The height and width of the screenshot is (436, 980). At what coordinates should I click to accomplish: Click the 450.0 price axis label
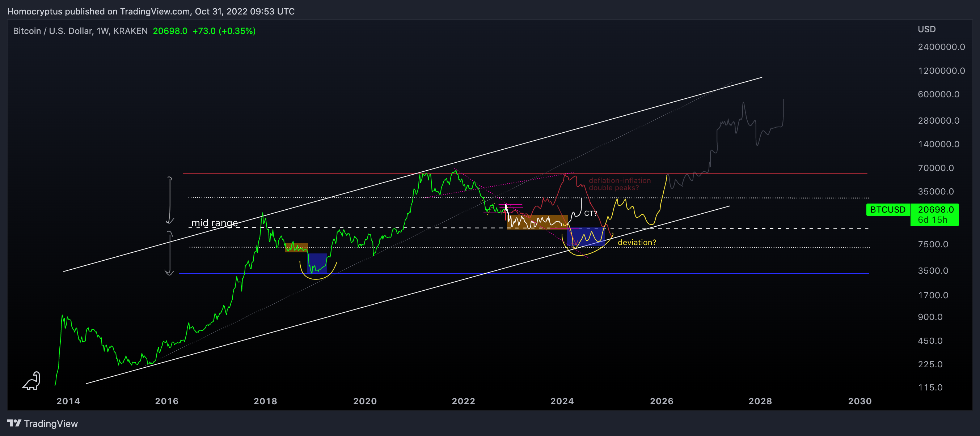coord(930,341)
